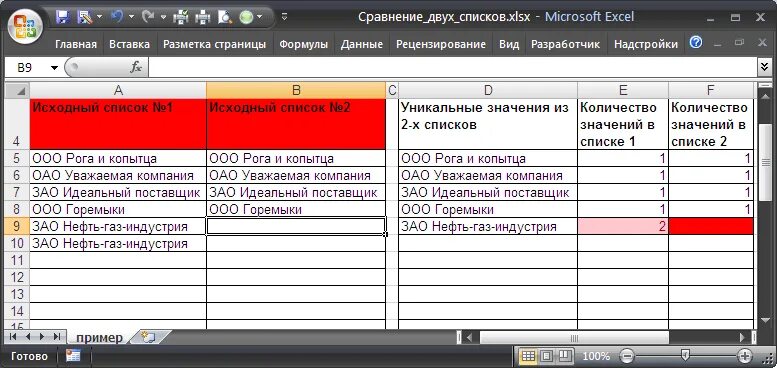This screenshot has width=777, height=368.
Task: Switch to Page Layout view in status bar
Action: [x=547, y=356]
